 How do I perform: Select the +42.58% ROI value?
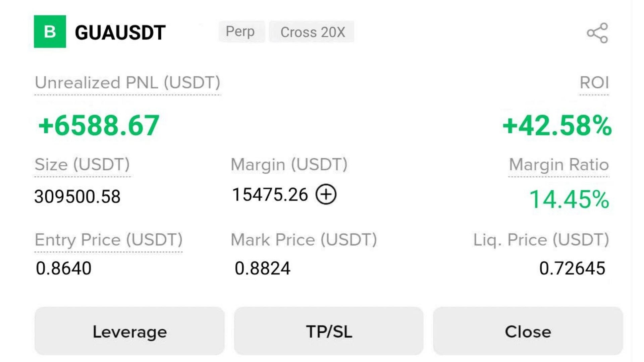(557, 126)
